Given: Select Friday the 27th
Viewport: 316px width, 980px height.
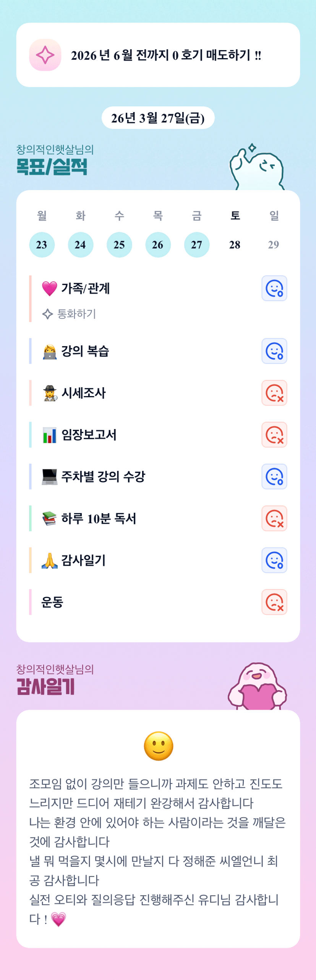Looking at the screenshot, I should pyautogui.click(x=196, y=245).
